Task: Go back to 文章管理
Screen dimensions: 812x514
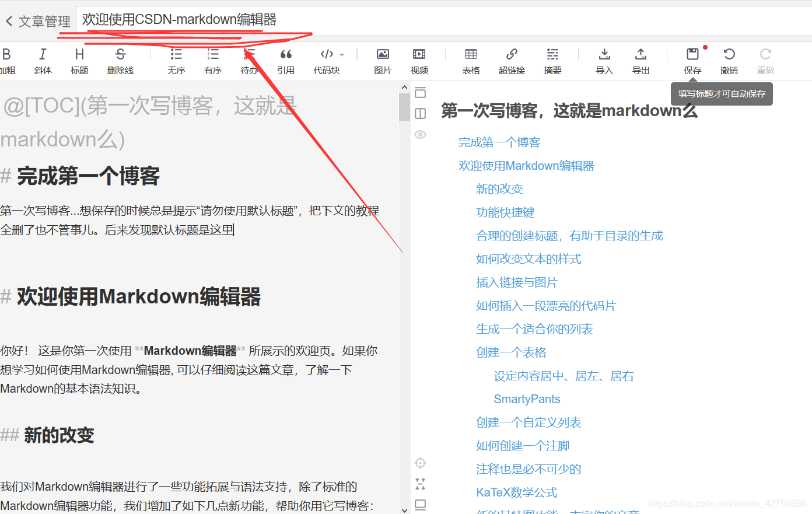Action: tap(38, 22)
